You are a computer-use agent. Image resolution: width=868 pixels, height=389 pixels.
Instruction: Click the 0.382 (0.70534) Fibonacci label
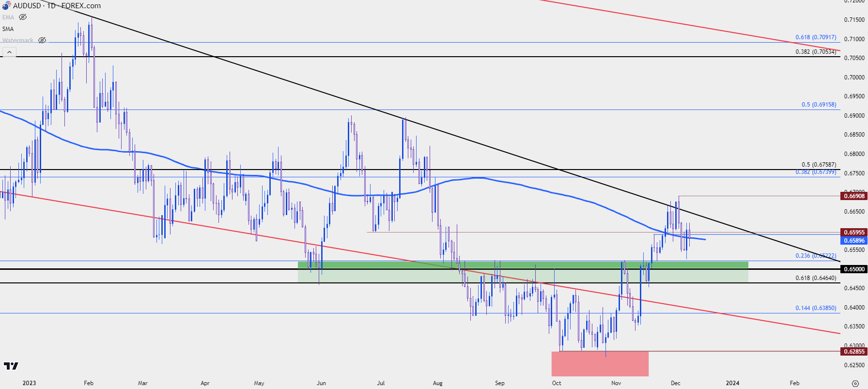pos(816,52)
